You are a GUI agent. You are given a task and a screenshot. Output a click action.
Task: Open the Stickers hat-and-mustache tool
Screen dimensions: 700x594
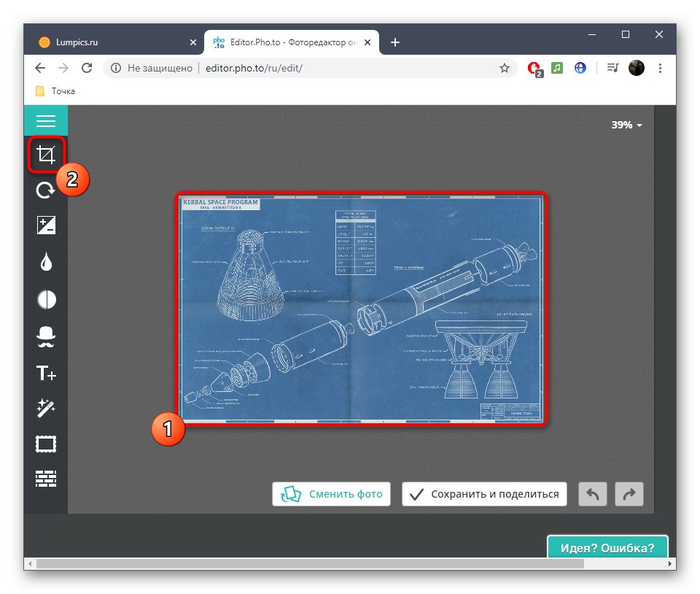[46, 336]
